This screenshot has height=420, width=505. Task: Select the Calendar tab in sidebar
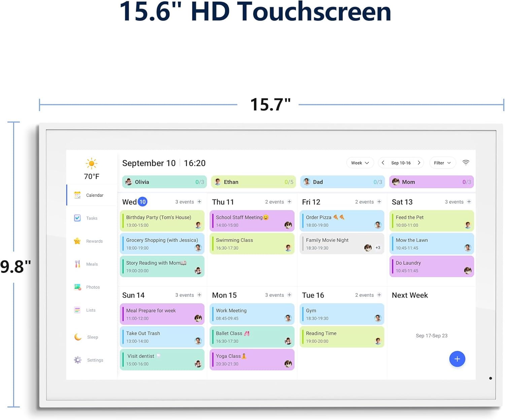click(x=91, y=195)
